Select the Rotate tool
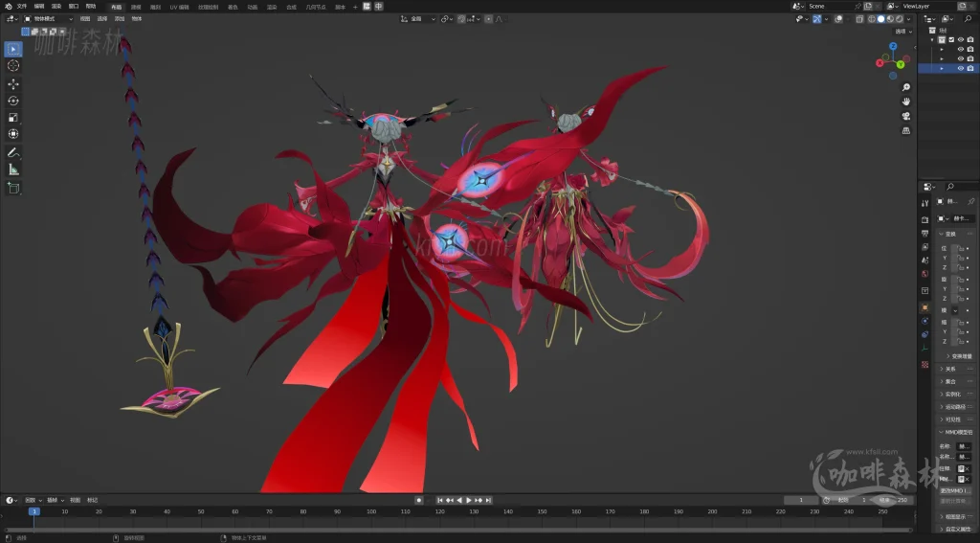 click(13, 101)
